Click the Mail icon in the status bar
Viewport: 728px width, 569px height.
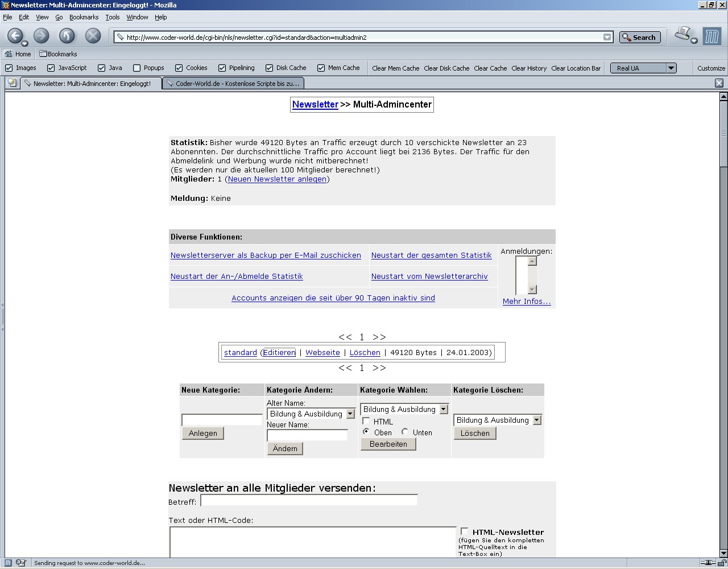coord(20,563)
